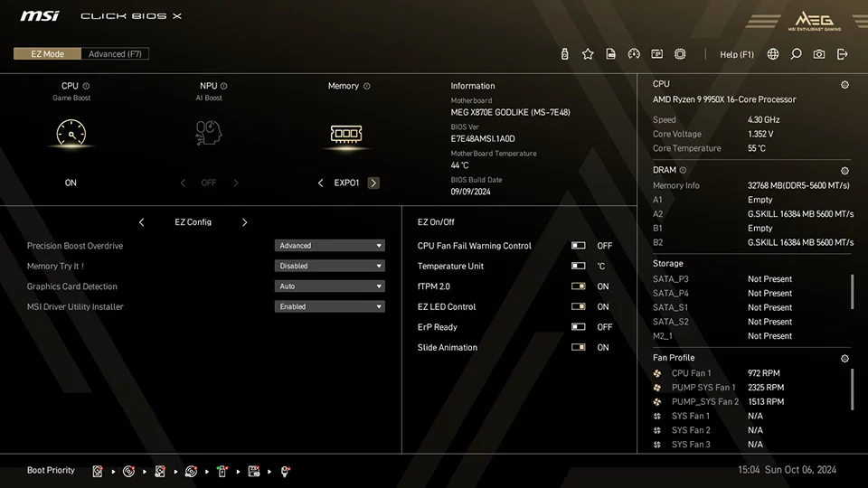Click NPU AI Boost info icon
The width and height of the screenshot is (868, 488).
tap(223, 86)
